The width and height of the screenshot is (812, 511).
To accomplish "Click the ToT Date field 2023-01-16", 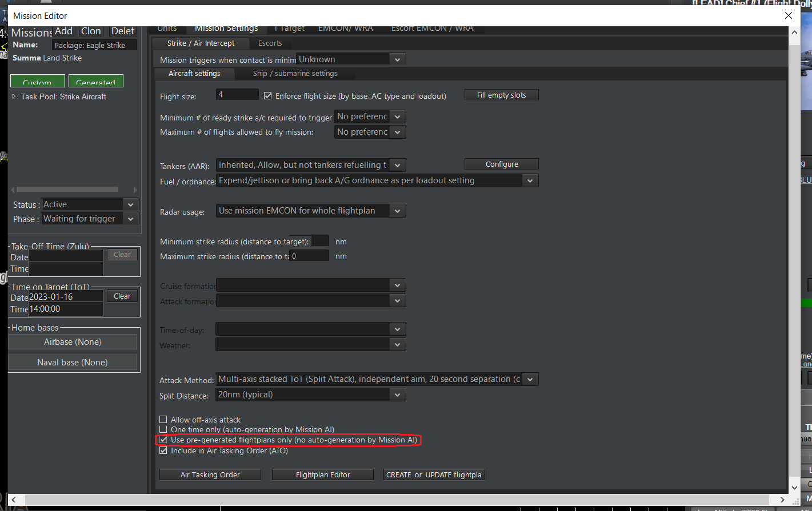I will click(66, 296).
